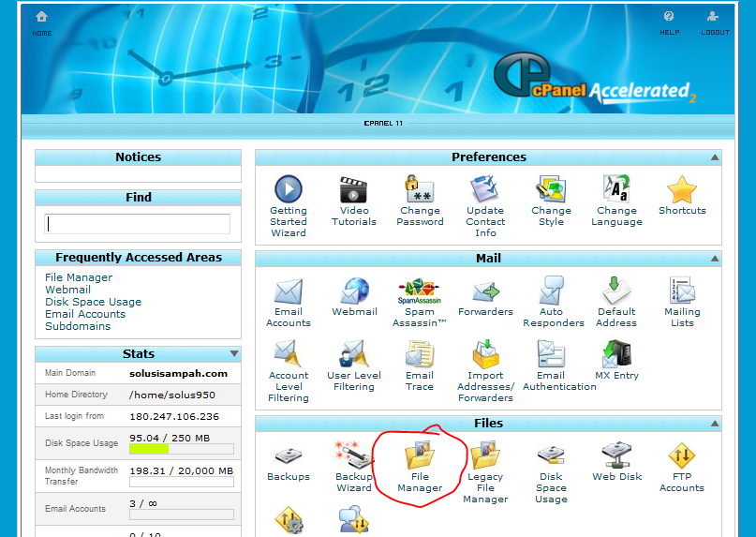The image size is (756, 537).
Task: Go to Home via the house icon
Action: tap(42, 17)
